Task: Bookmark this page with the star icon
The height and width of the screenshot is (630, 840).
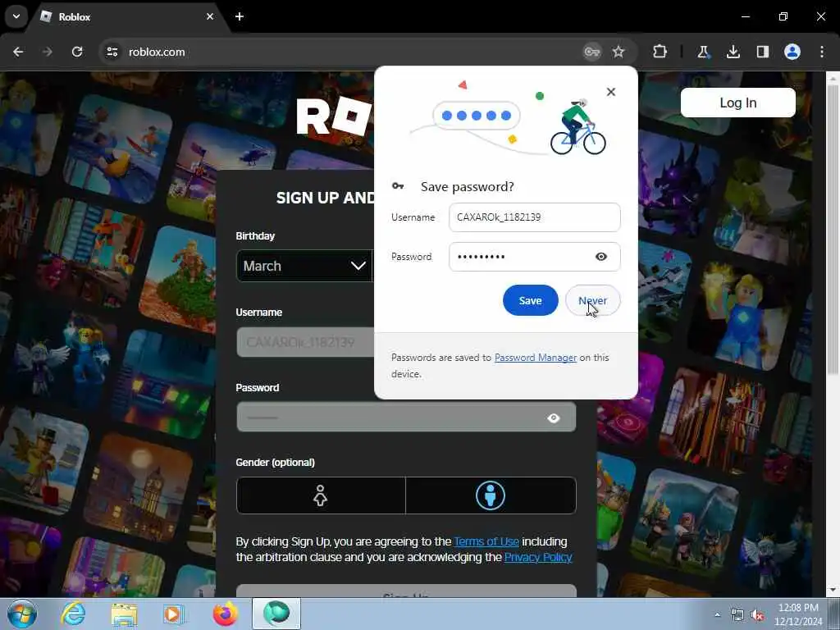Action: (619, 52)
